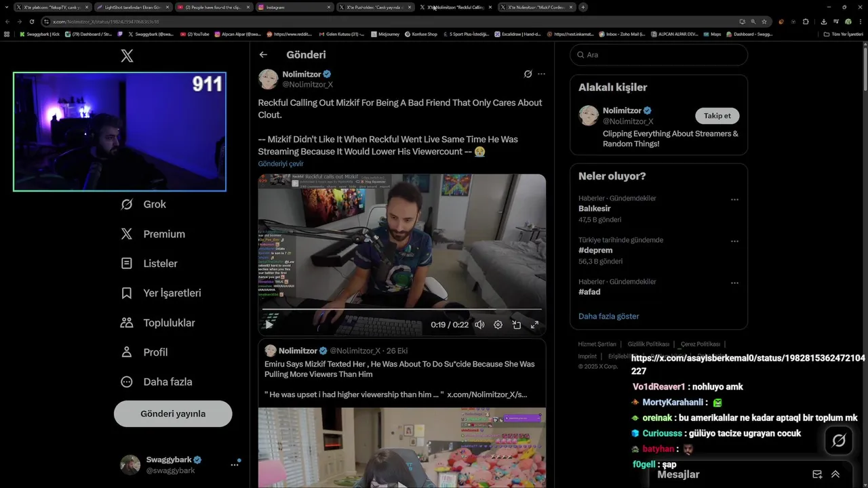
Task: Open Grok in the sidebar
Action: pos(143,204)
